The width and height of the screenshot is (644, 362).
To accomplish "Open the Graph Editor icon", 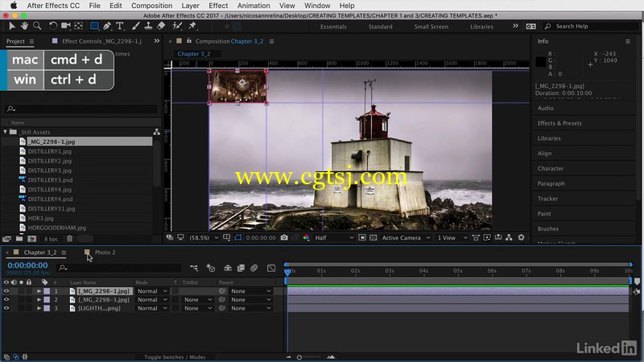I will click(x=271, y=268).
